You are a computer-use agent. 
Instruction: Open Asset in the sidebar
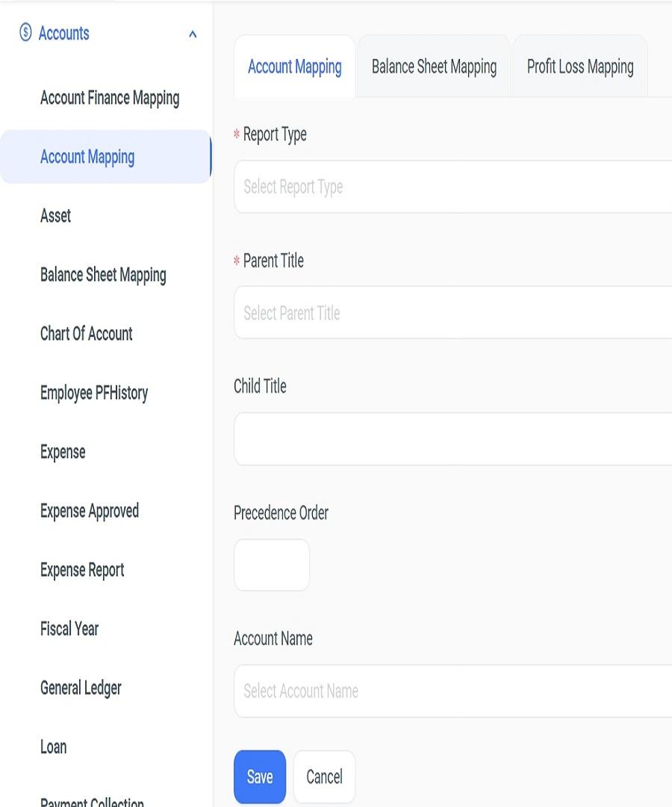(x=56, y=216)
